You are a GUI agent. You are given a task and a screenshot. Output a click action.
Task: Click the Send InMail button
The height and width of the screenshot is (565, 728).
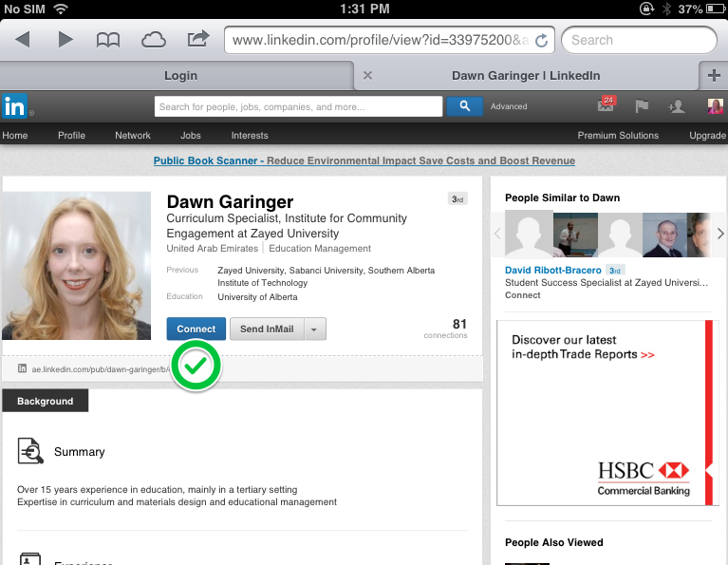[x=267, y=329]
